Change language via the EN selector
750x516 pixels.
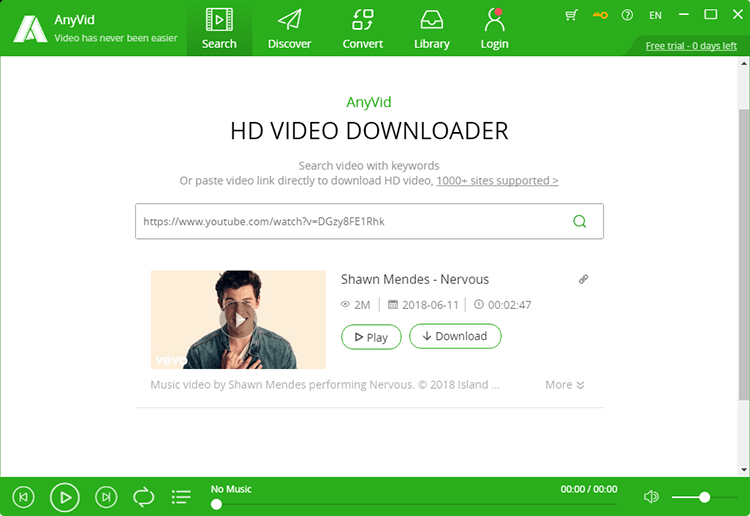coord(655,15)
